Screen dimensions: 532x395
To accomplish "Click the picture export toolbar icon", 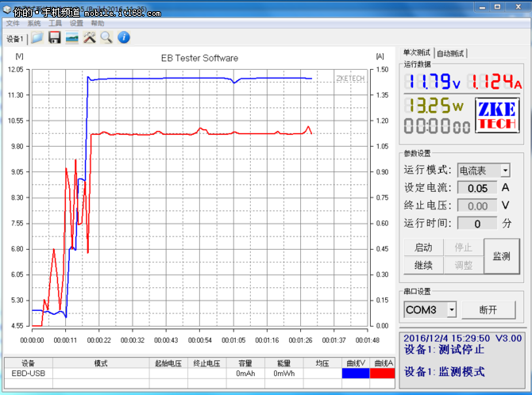I will click(72, 38).
